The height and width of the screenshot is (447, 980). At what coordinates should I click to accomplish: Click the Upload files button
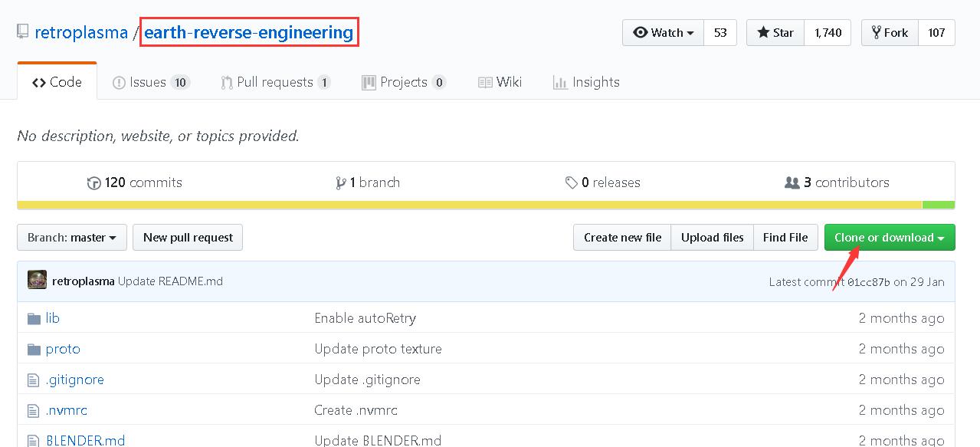pos(712,238)
